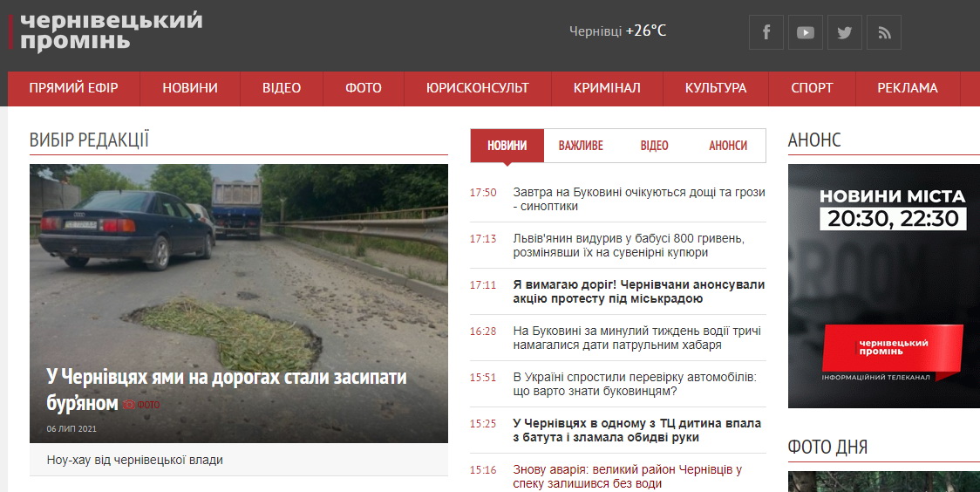Open the ЮРИСКОНСУЛЬТ menu item
980x492 pixels.
click(x=478, y=88)
